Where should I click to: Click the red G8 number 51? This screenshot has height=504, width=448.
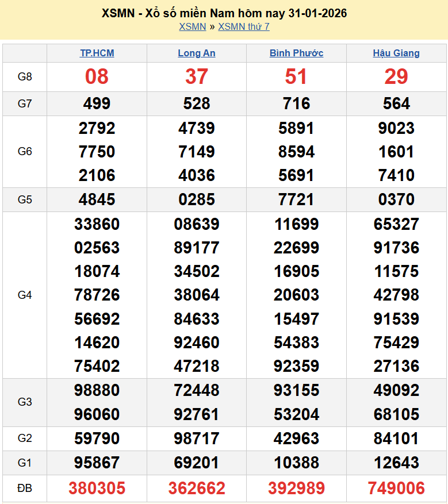296,76
